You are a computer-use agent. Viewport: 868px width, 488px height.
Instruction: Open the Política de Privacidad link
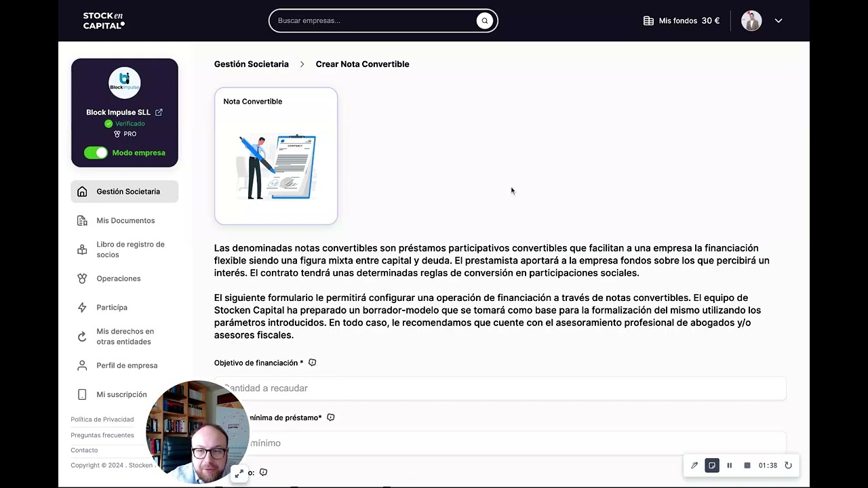click(x=102, y=420)
